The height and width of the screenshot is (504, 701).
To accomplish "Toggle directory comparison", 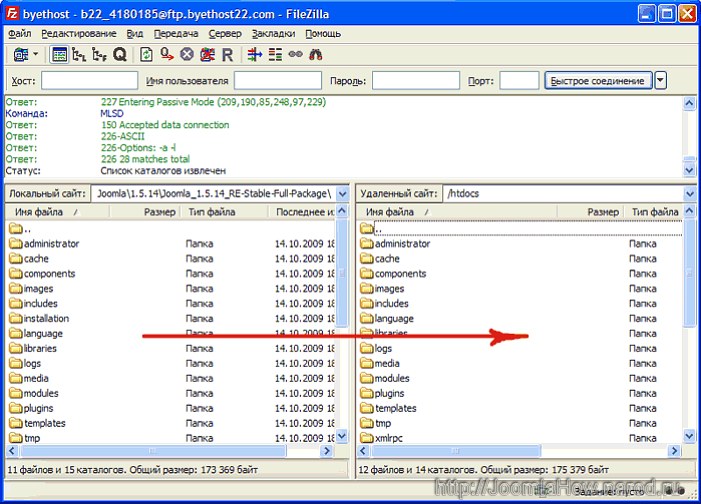I will click(275, 55).
